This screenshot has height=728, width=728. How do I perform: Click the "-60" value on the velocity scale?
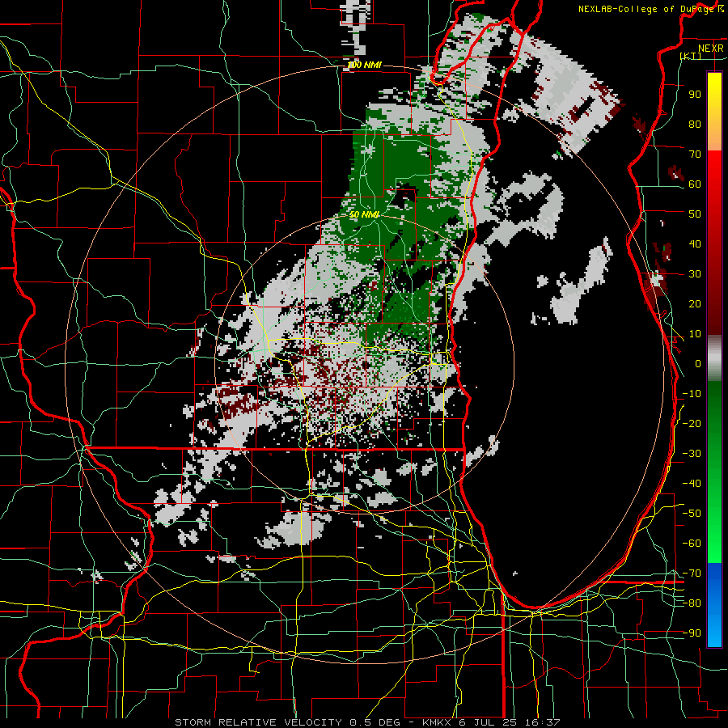[x=692, y=544]
